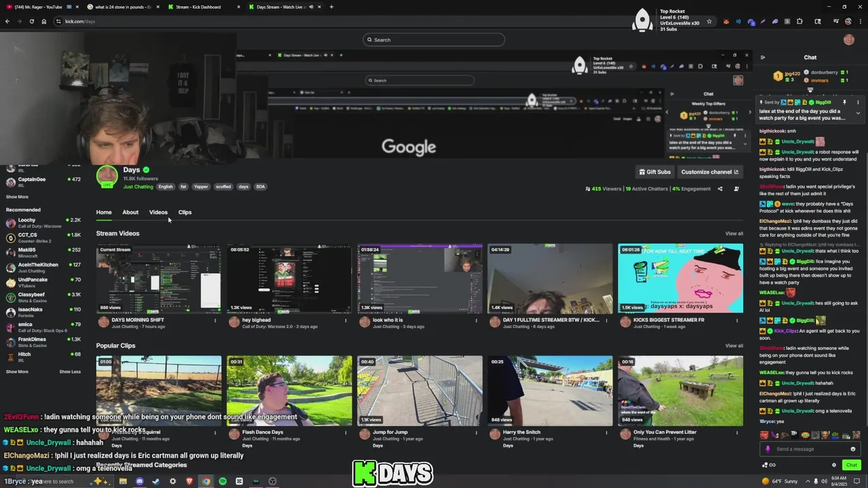Send the message with the green Chat button
Image resolution: width=868 pixels, height=488 pixels.
(852, 465)
